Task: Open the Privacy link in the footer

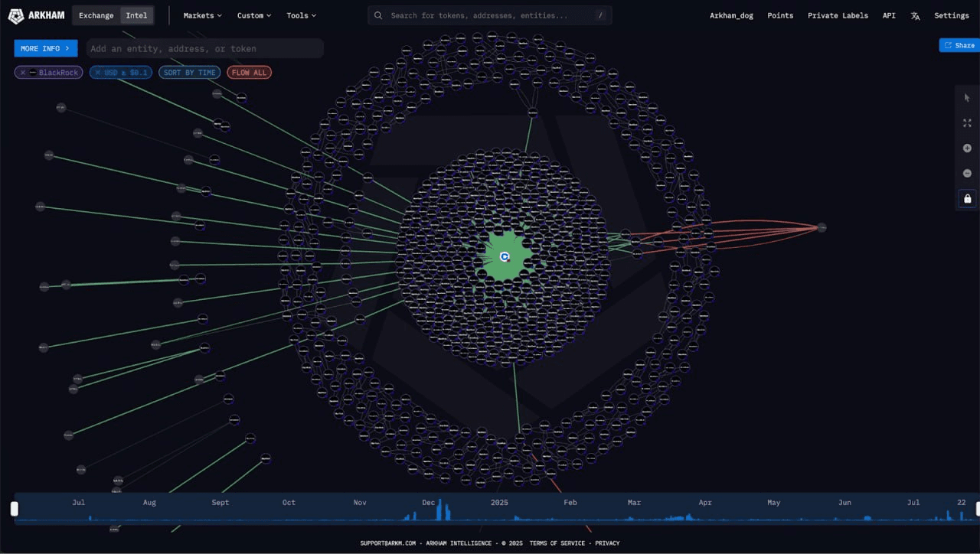Action: (x=607, y=543)
